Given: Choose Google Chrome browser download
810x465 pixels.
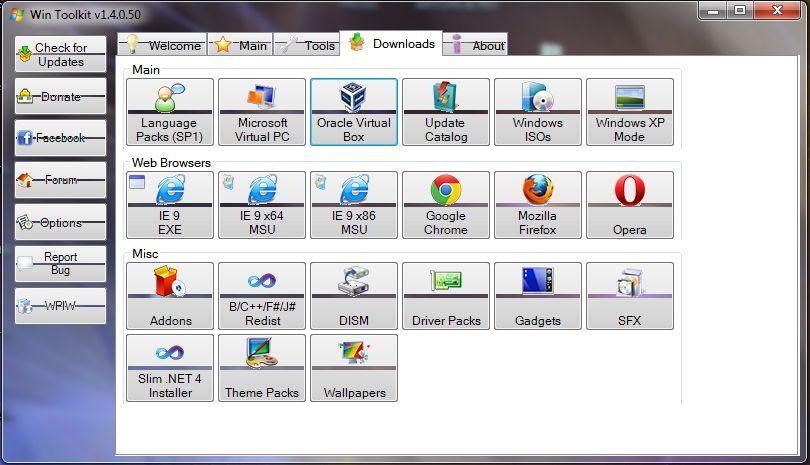Looking at the screenshot, I should pos(446,205).
